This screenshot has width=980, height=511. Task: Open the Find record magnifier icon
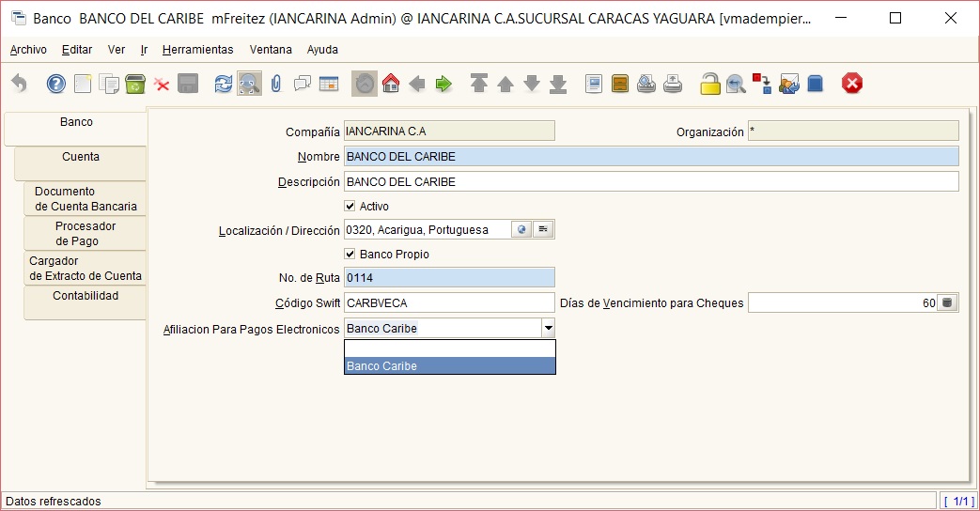coord(249,83)
